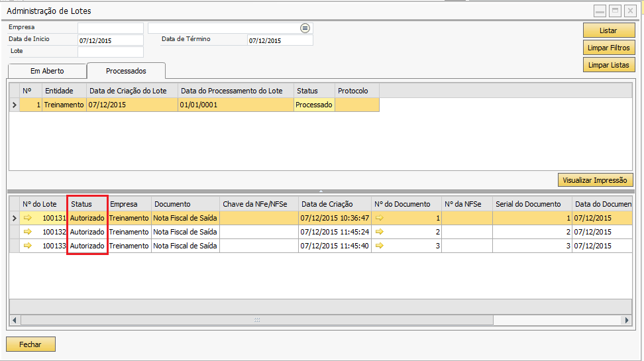Image resolution: width=644 pixels, height=361 pixels.
Task: Select cell 07/12/2015 10:36:47
Action: click(335, 218)
